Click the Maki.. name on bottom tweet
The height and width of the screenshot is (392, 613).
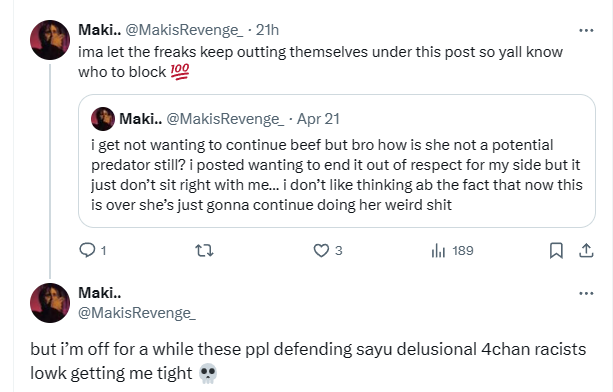100,293
